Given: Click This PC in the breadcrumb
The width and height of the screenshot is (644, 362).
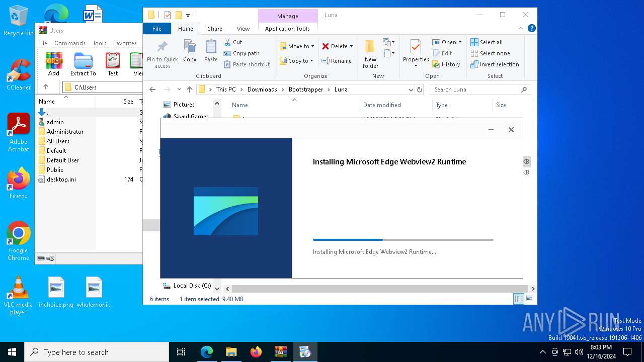Looking at the screenshot, I should tap(226, 89).
